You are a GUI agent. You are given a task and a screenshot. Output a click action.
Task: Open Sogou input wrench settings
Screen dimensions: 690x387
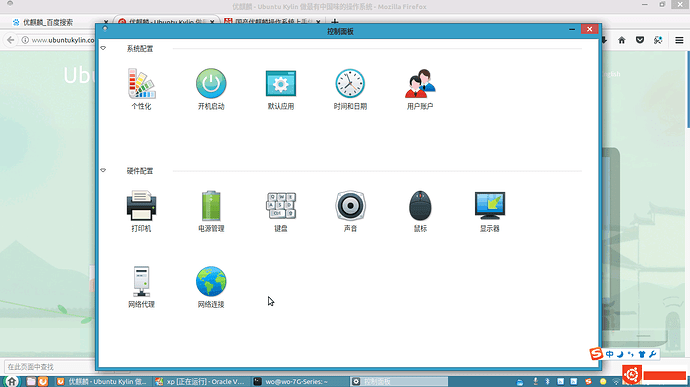(652, 354)
